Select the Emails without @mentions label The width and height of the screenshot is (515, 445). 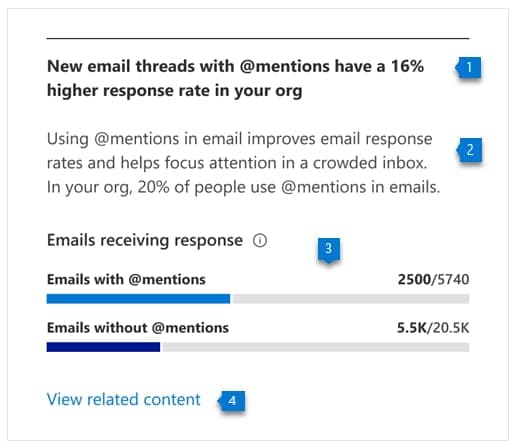pos(138,328)
